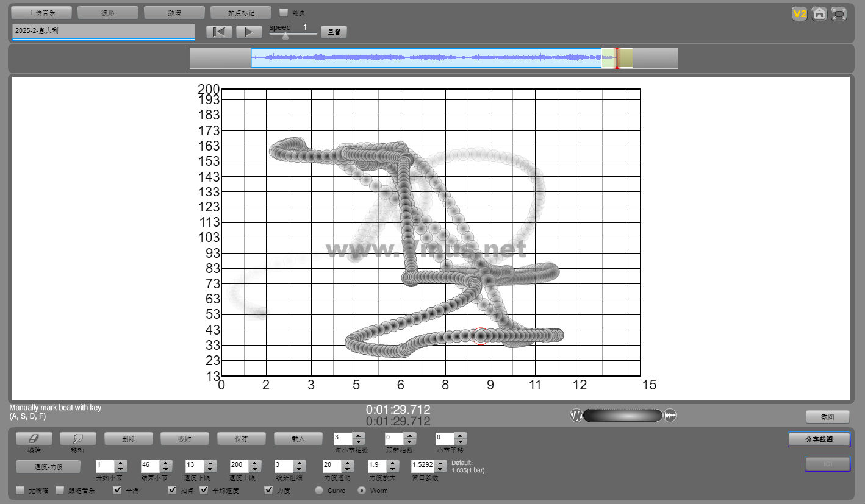Select the move tool (移动)
The image size is (865, 504).
(77, 439)
